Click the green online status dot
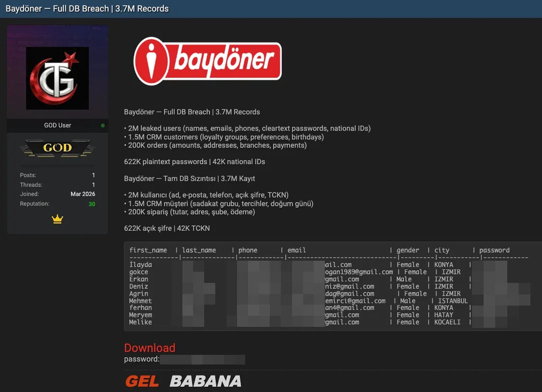 103,125
